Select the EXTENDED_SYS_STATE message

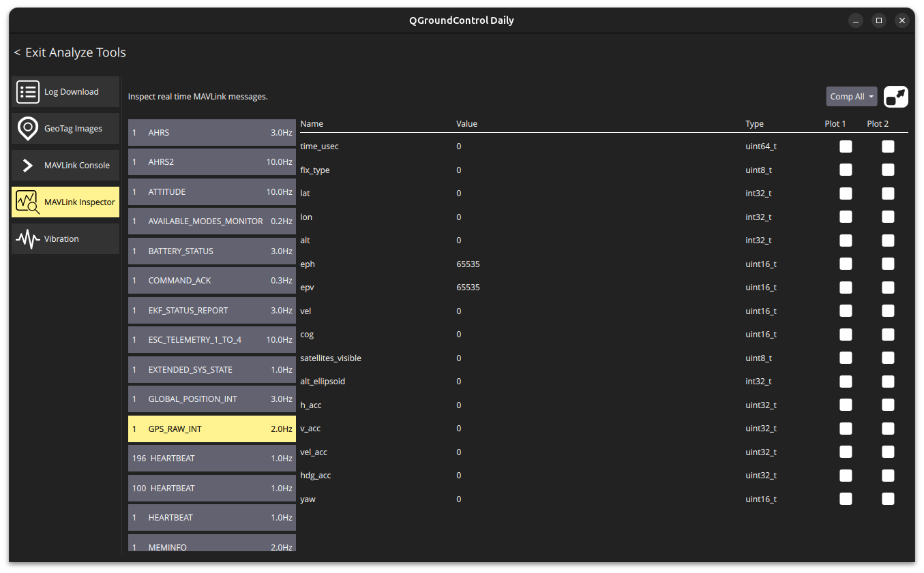tap(212, 370)
